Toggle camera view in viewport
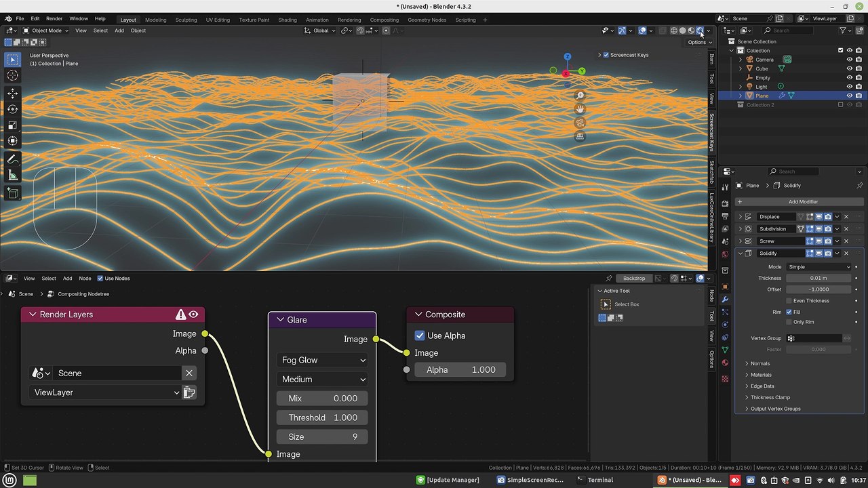 580,123
